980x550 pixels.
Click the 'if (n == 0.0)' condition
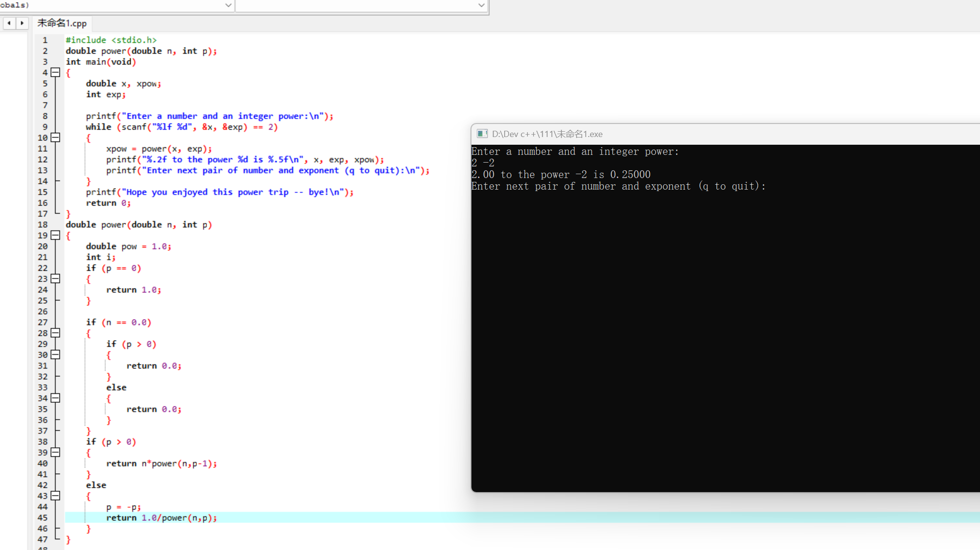coord(119,322)
